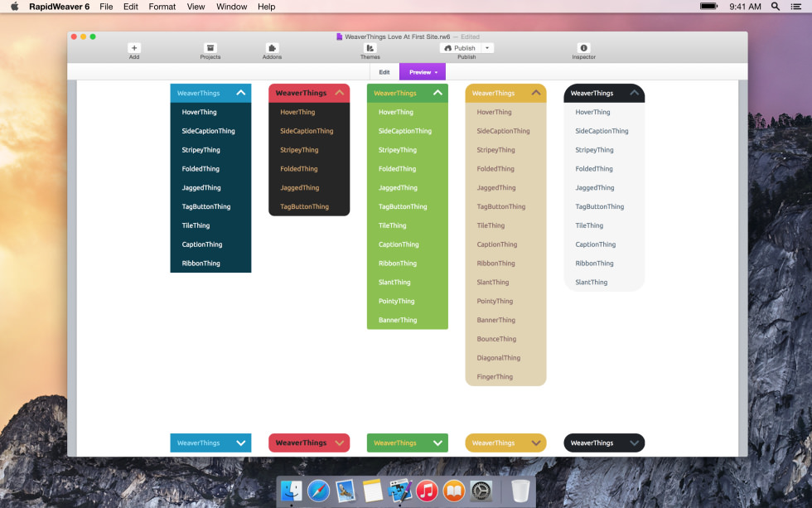Open the Addons toolbar icon

coord(272,48)
